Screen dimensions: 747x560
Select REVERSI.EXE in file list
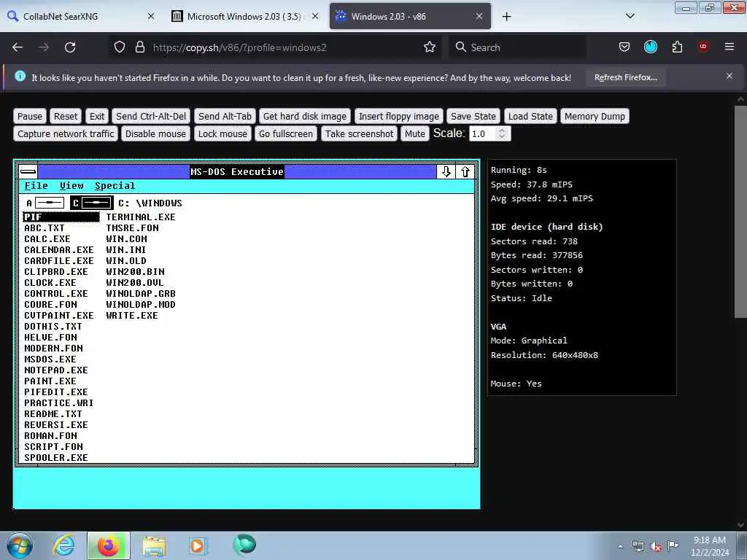pos(55,425)
